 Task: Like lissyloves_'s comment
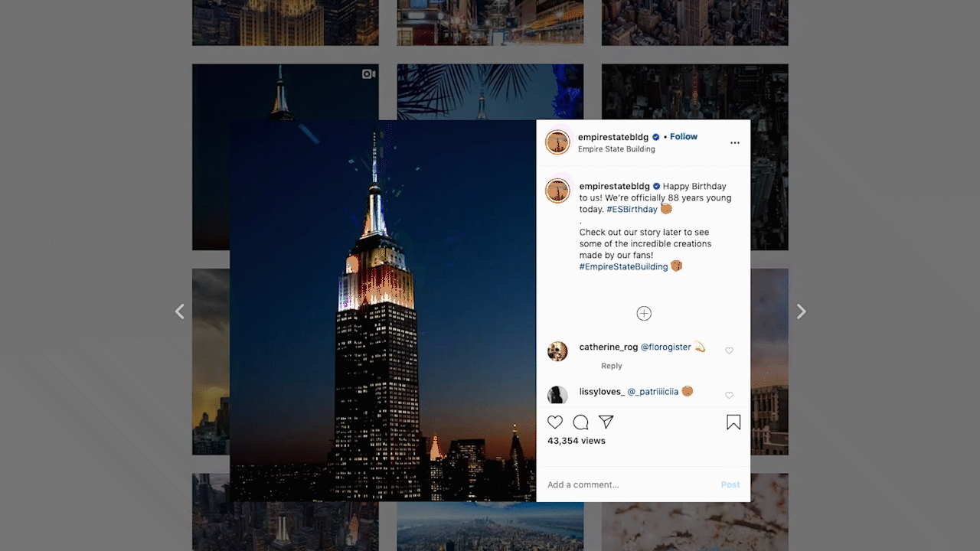pos(729,395)
